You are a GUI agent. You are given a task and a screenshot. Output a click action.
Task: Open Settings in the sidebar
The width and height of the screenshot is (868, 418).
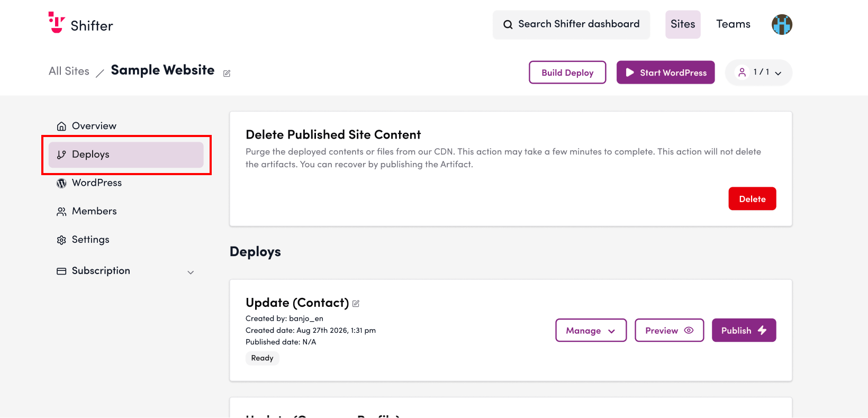coord(126,240)
